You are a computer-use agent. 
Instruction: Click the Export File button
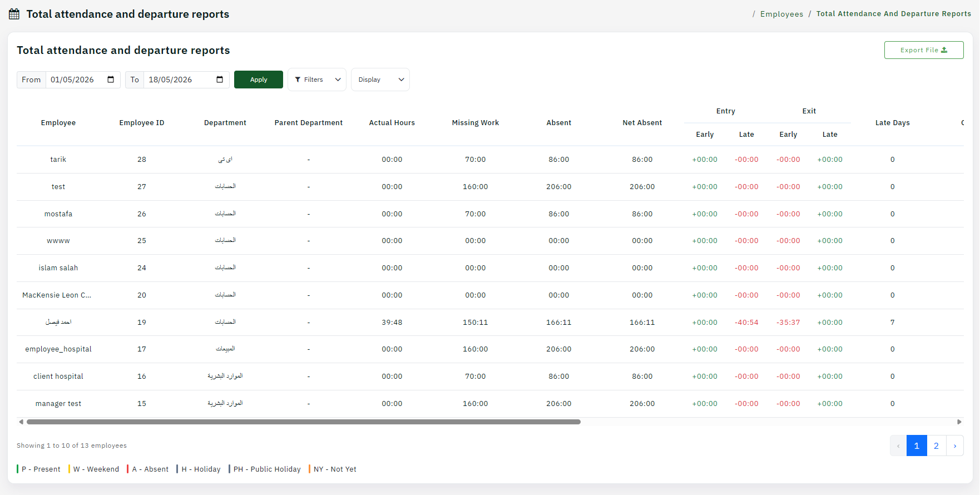pyautogui.click(x=924, y=50)
